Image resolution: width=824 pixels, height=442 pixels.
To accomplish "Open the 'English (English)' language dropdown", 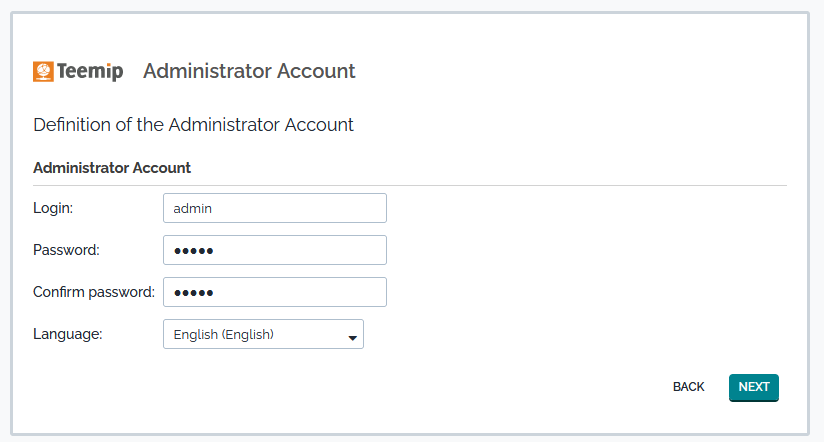I will pos(250,334).
